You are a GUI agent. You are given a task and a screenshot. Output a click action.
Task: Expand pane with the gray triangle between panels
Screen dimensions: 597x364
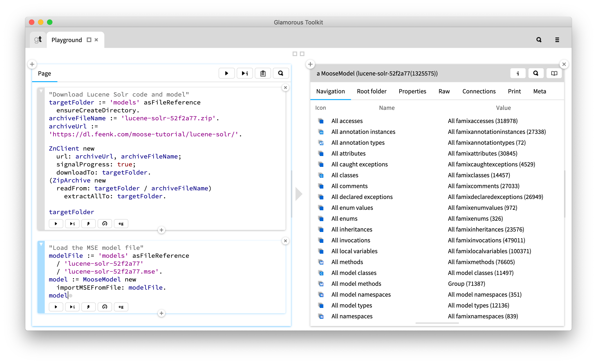pos(299,194)
